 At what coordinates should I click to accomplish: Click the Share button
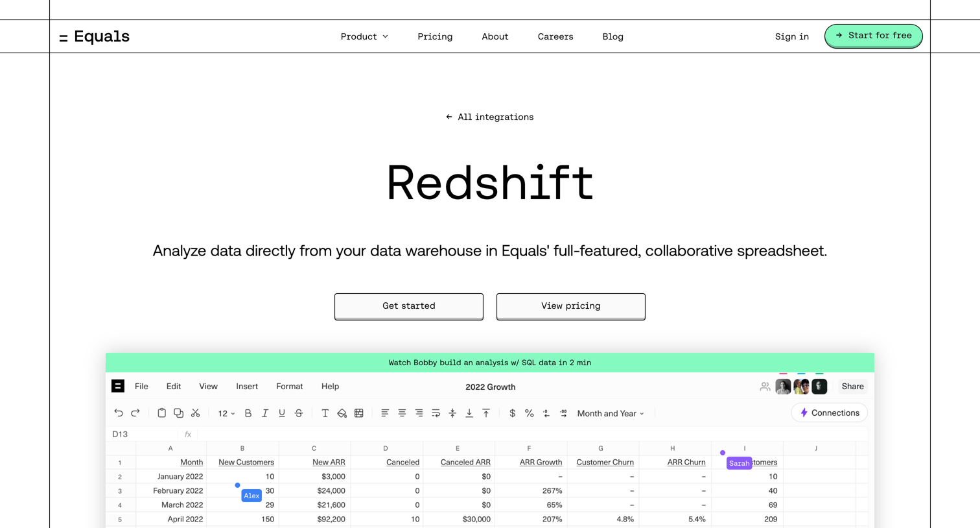click(x=852, y=386)
